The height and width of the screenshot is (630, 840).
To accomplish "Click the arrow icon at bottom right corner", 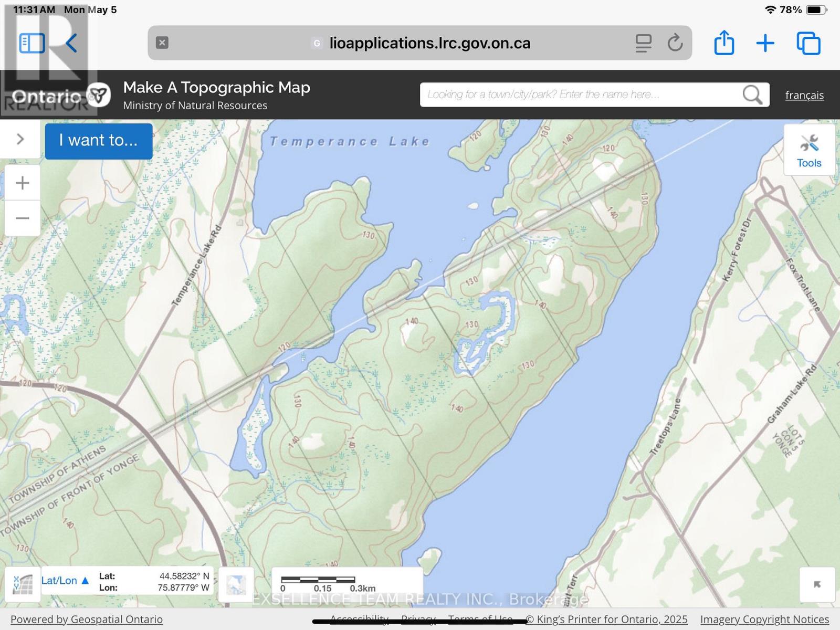I will 817,584.
